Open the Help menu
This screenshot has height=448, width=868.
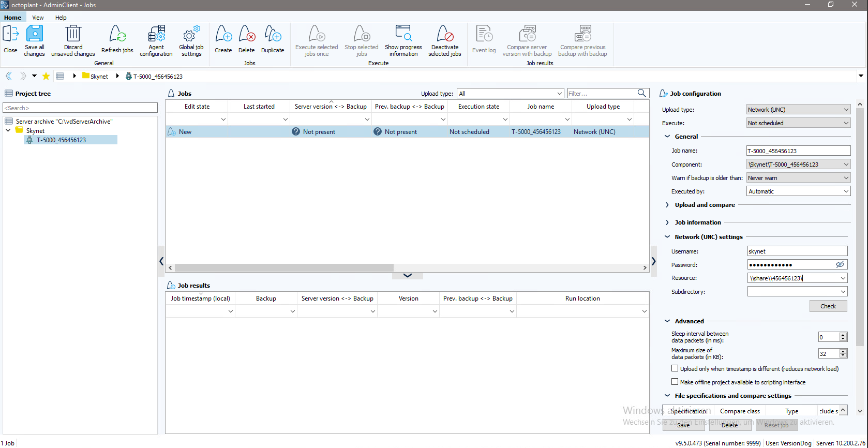point(61,18)
